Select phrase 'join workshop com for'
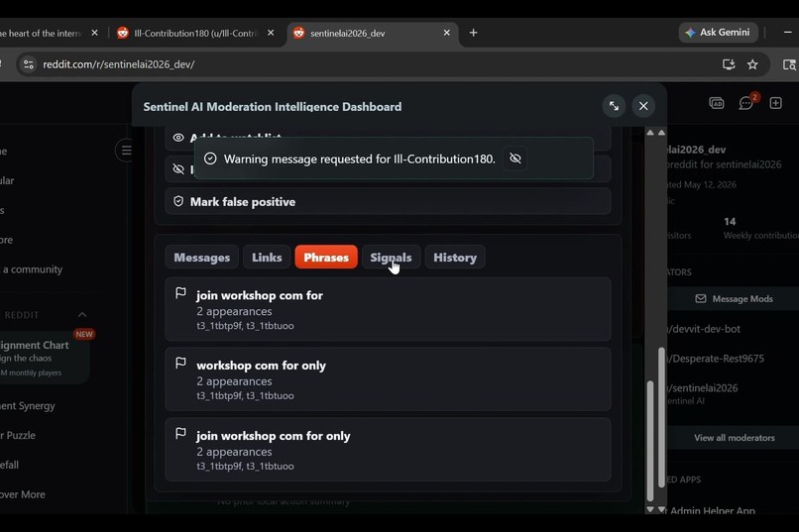The image size is (799, 532). (388, 309)
